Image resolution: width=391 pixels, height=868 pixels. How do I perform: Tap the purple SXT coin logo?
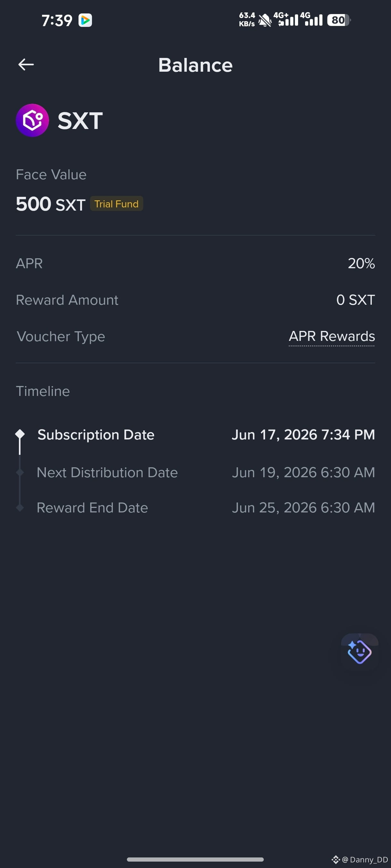[32, 120]
